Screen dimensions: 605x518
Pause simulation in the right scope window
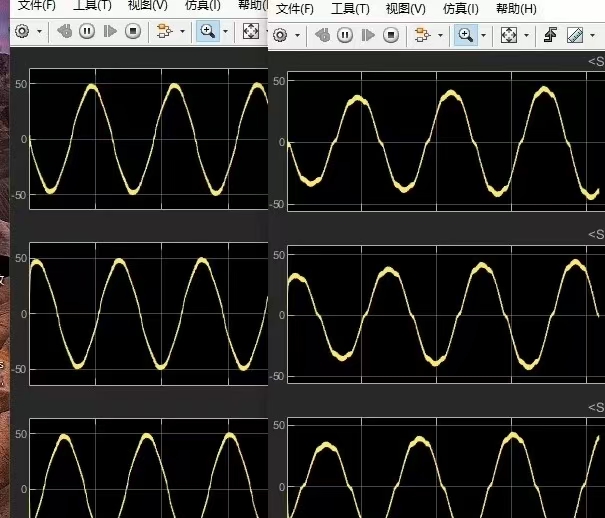(345, 35)
